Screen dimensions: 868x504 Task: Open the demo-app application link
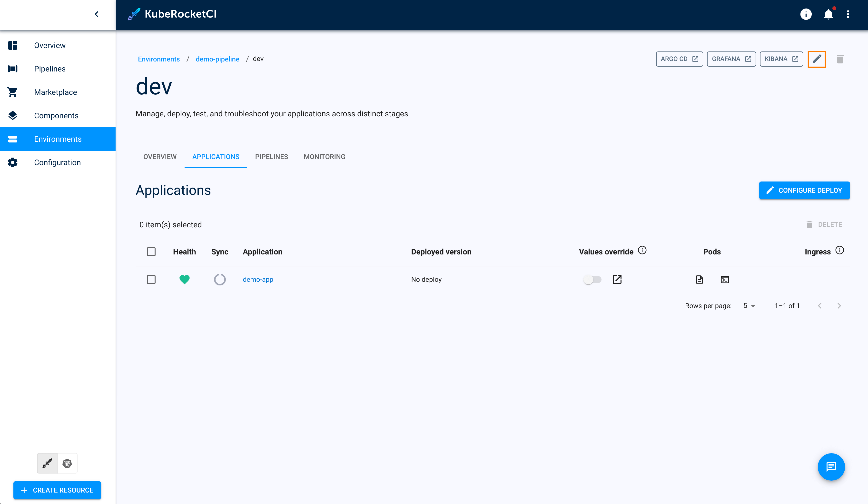click(258, 279)
